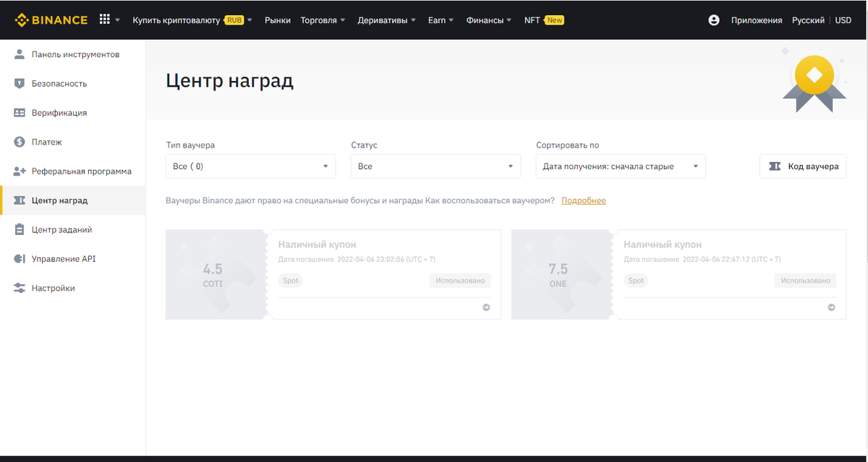Click the gold medal reward badge
This screenshot has width=868, height=462.
pyautogui.click(x=814, y=80)
